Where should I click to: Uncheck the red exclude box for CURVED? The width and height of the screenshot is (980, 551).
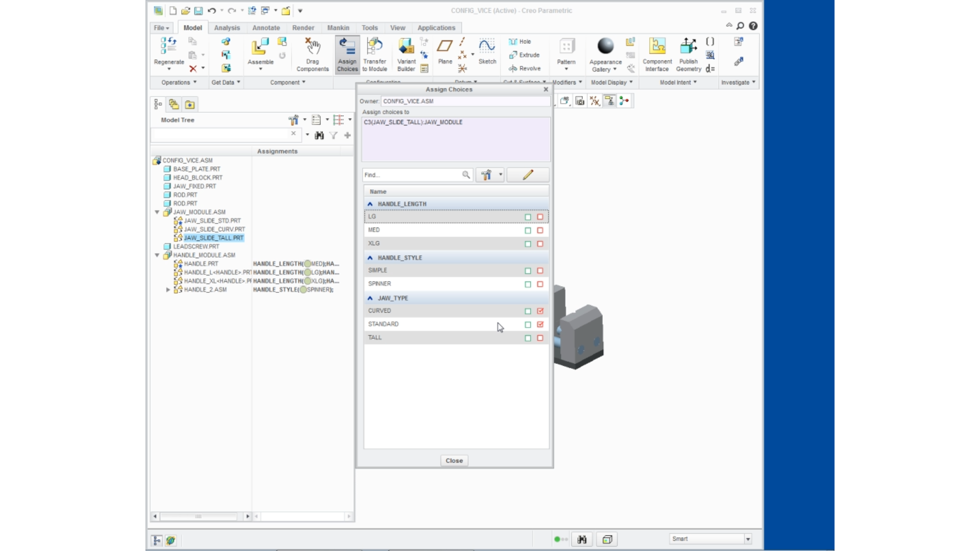click(540, 311)
